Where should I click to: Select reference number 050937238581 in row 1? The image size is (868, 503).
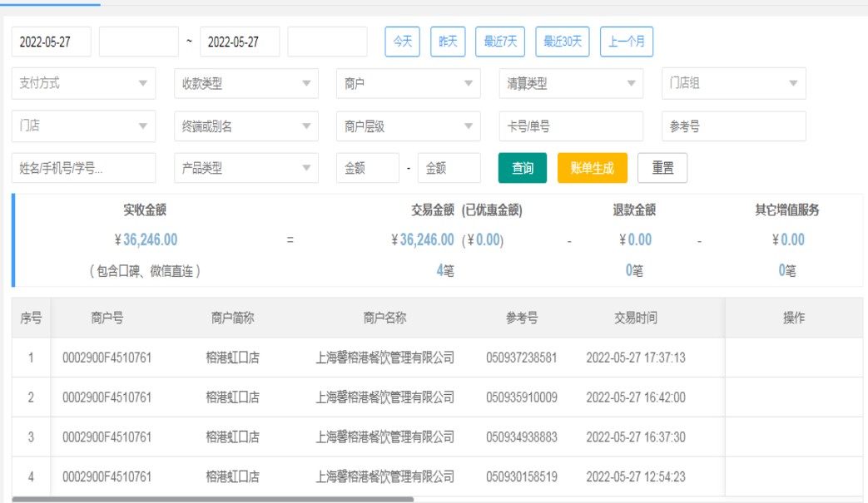pyautogui.click(x=522, y=358)
